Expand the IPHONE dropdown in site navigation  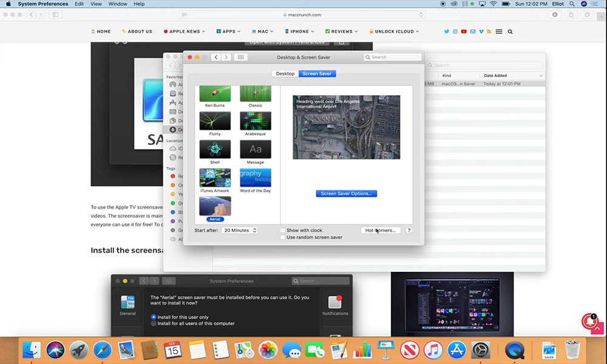[x=299, y=32]
